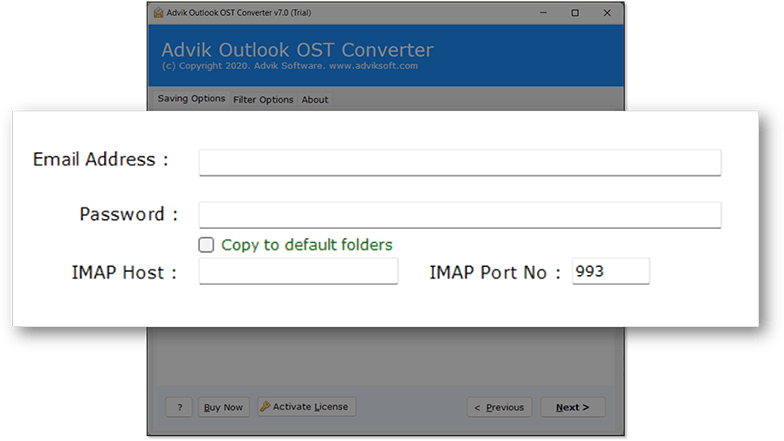
Task: Click the Buy Now button
Action: point(224,407)
